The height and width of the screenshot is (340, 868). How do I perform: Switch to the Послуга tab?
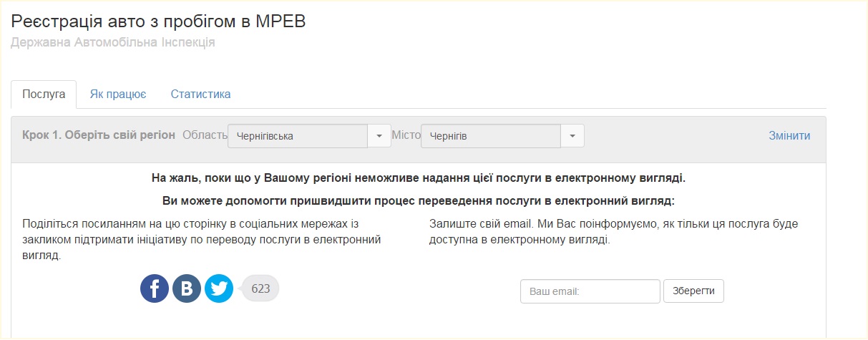44,94
